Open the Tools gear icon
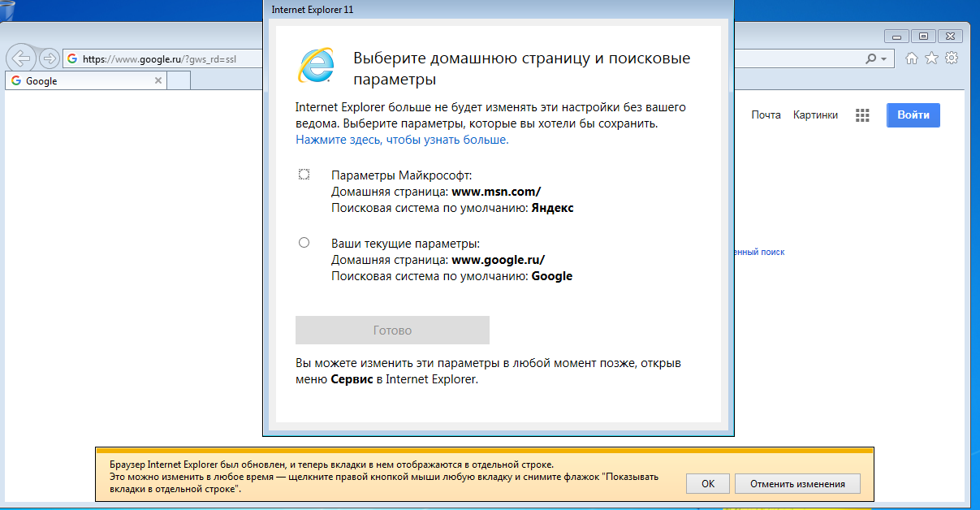 tap(952, 58)
